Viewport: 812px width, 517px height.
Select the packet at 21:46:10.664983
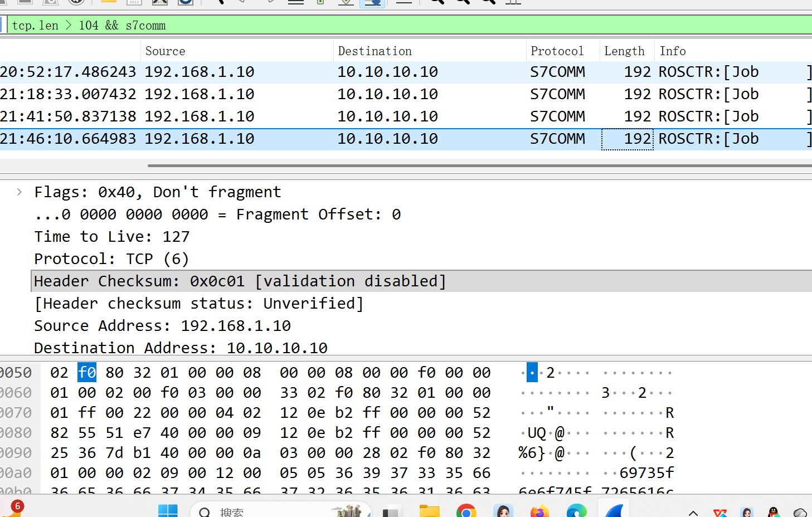(x=406, y=139)
